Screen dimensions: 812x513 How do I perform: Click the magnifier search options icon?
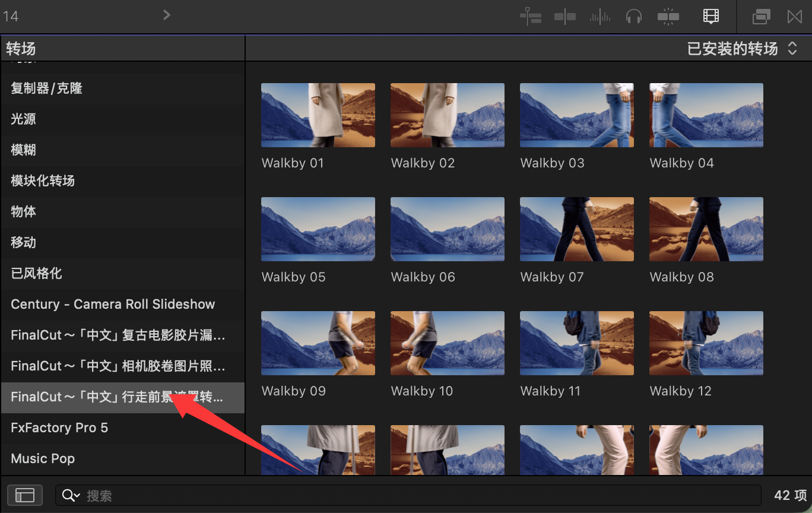(x=71, y=495)
